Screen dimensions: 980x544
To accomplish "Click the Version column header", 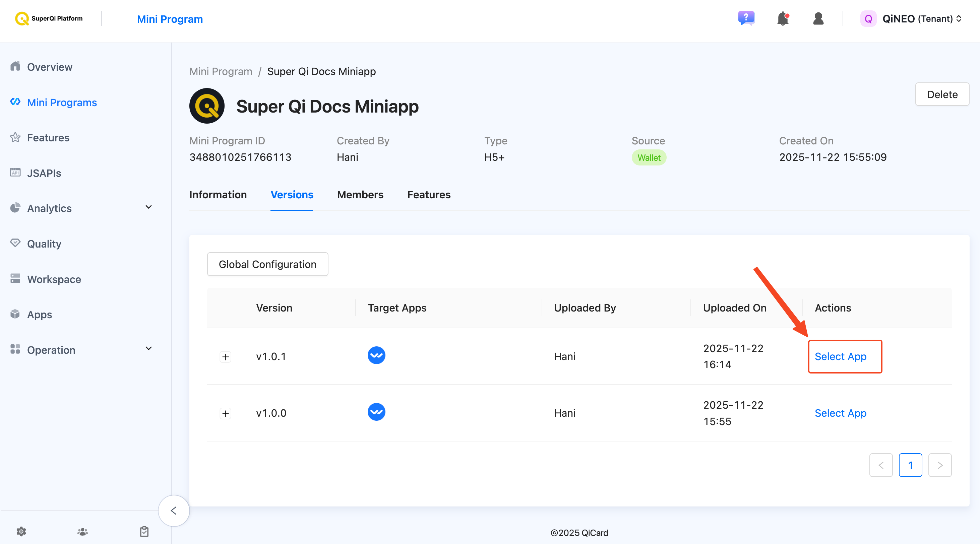I will (x=274, y=308).
